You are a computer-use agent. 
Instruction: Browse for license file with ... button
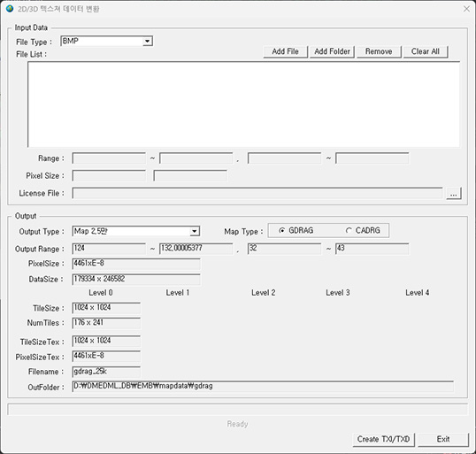454,193
